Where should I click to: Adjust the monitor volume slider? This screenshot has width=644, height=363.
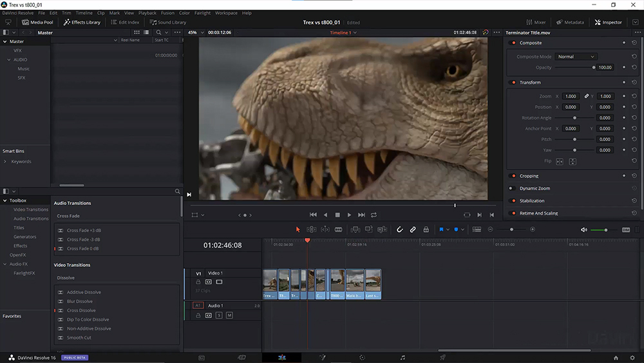click(605, 230)
